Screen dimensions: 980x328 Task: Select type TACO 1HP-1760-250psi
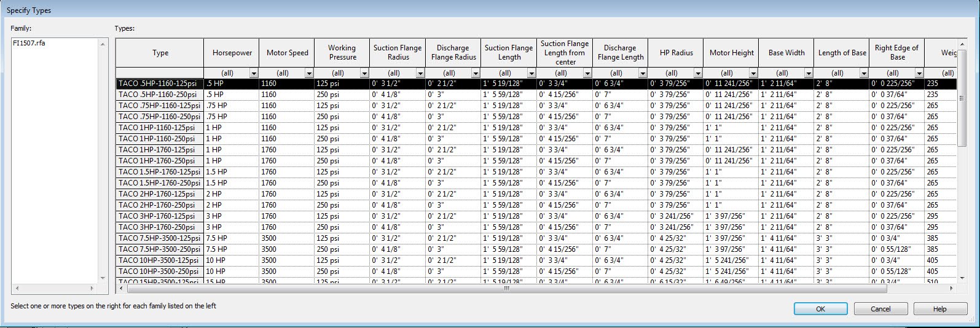160,161
